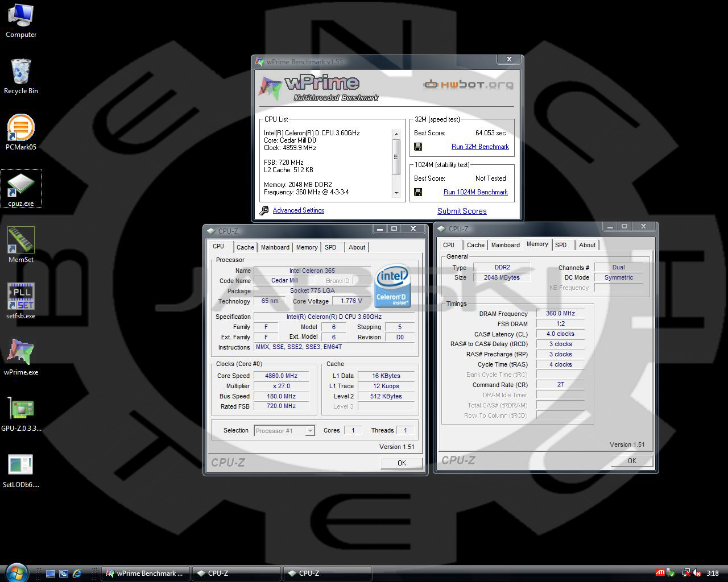
Task: Click the CPU List scroll down arrow
Action: point(396,193)
